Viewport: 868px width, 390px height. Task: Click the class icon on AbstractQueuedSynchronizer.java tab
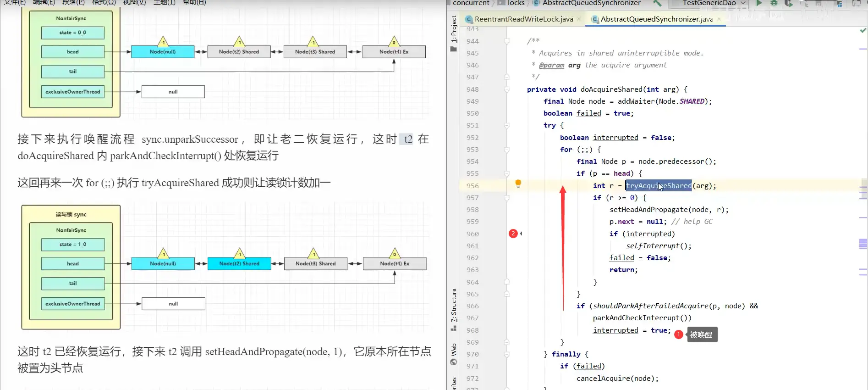tap(595, 19)
